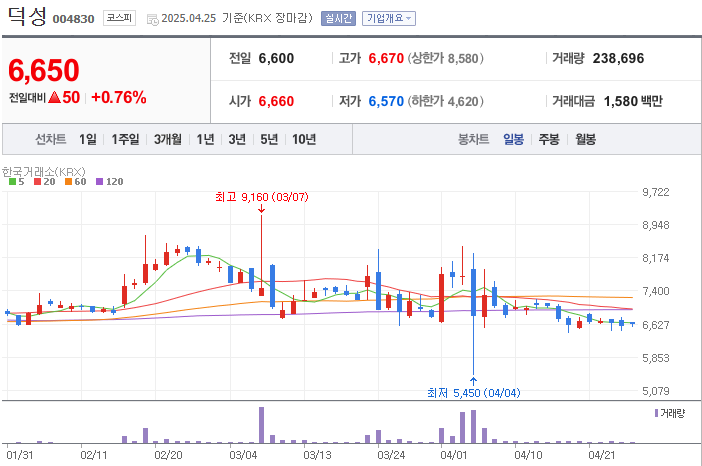The width and height of the screenshot is (702, 466).
Task: Switch to 일봉 candlestick chart
Action: pos(514,139)
